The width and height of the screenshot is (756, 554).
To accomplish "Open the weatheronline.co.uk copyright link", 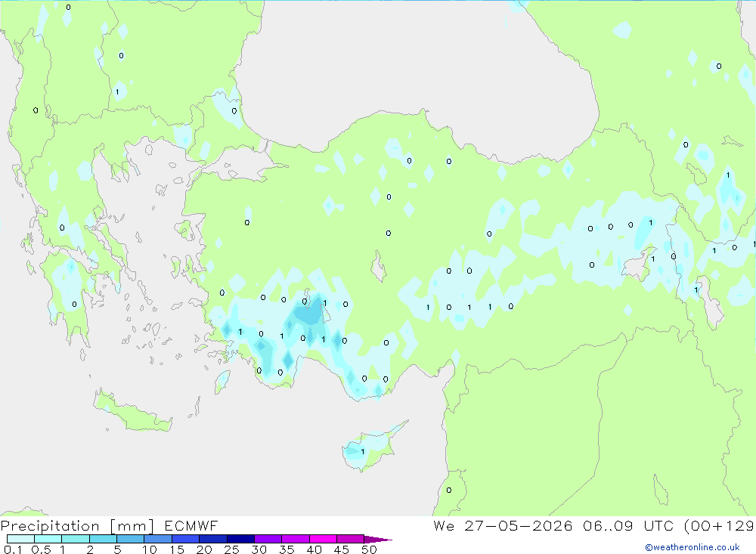I will click(x=692, y=547).
